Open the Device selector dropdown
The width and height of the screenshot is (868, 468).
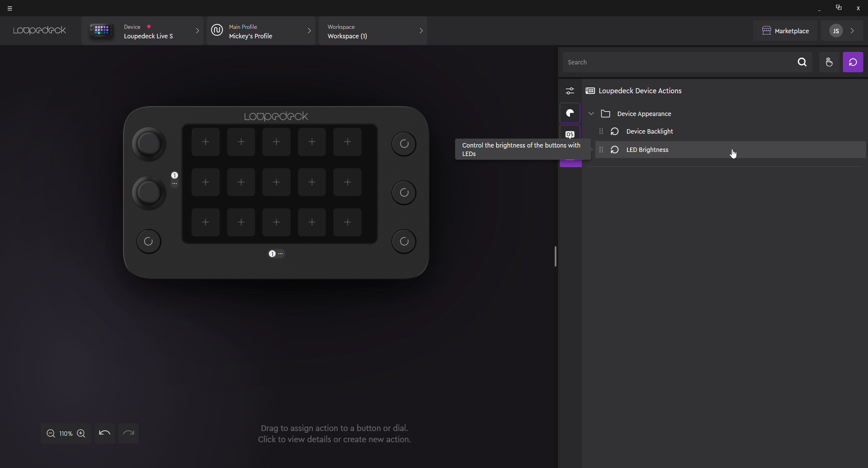pos(142,31)
